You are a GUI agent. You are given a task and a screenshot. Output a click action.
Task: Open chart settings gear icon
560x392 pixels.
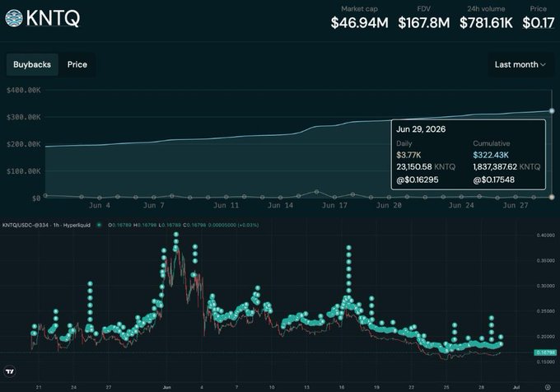pyautogui.click(x=548, y=387)
